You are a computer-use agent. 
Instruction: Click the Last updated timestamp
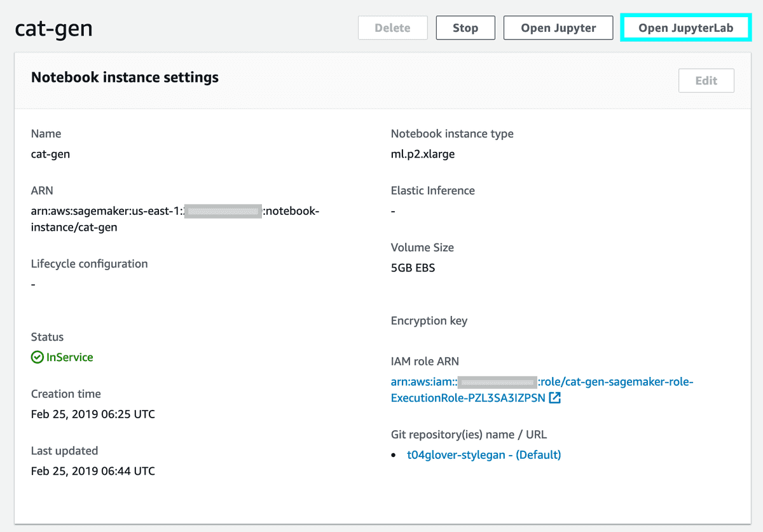(93, 471)
